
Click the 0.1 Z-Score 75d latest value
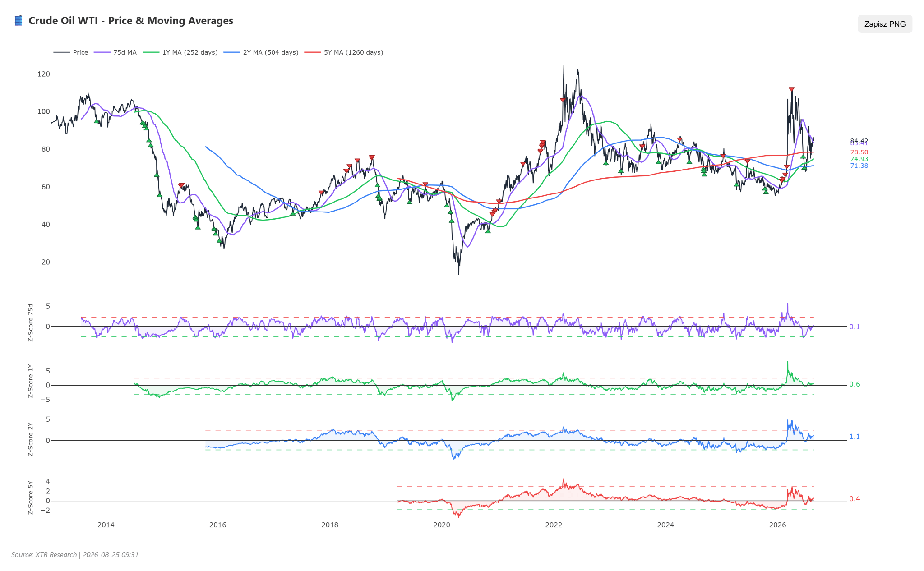click(855, 327)
